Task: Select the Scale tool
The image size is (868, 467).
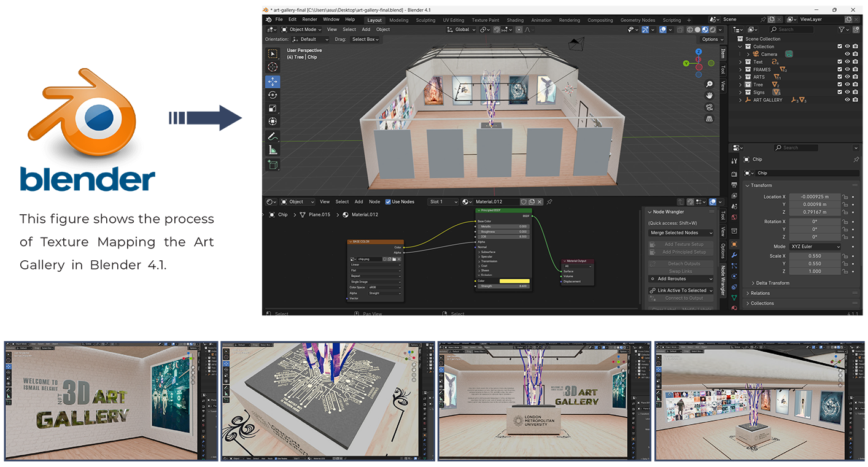Action: click(273, 108)
